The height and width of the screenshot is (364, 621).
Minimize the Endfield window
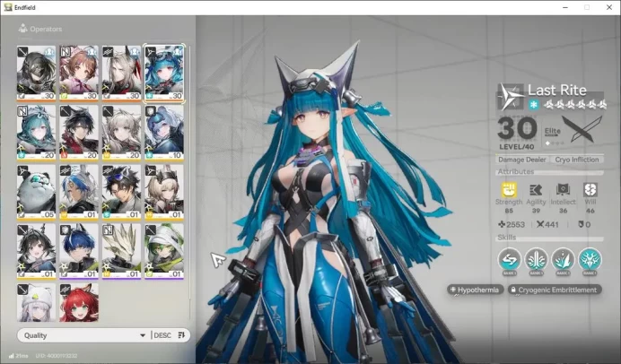pos(564,7)
